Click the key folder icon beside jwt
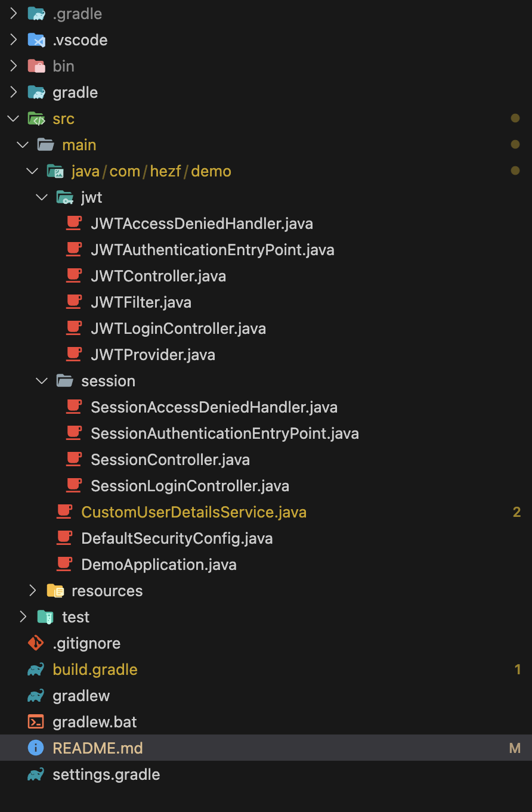This screenshot has width=532, height=812. 64,197
